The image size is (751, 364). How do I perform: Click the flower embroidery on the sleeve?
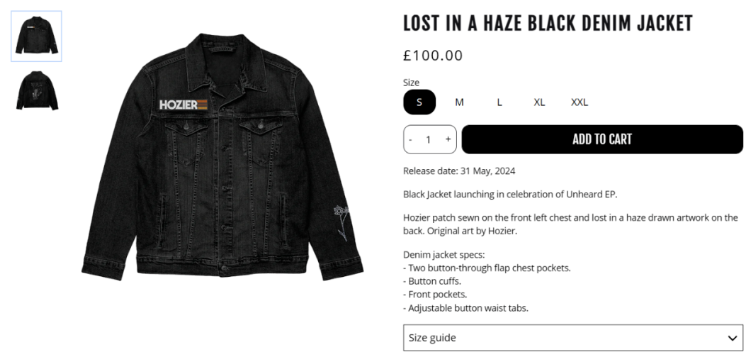tap(341, 223)
